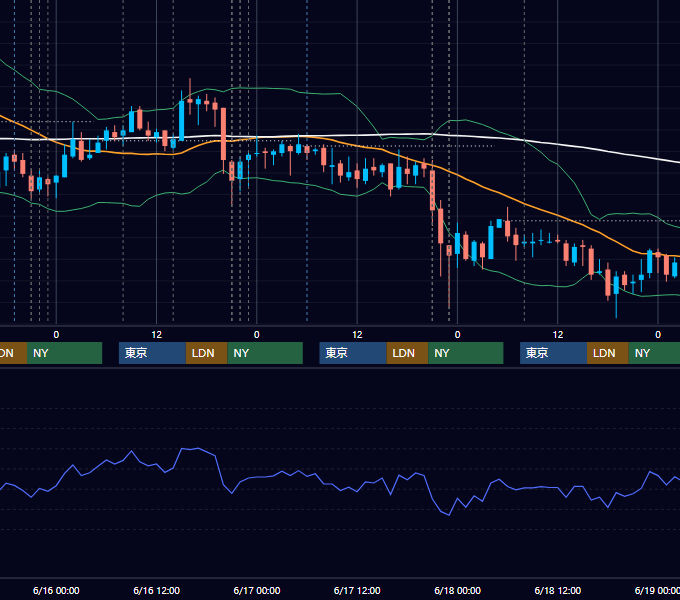
Task: Click the 6/17 00:00 time axis label
Action: click(x=257, y=590)
